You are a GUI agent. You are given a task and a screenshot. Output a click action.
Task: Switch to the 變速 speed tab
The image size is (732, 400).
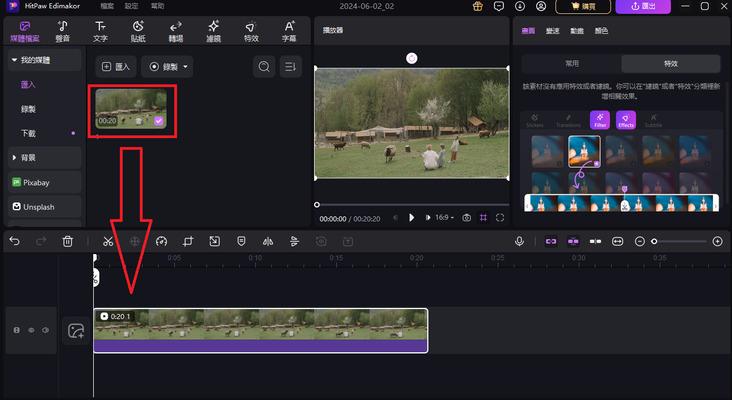point(553,31)
